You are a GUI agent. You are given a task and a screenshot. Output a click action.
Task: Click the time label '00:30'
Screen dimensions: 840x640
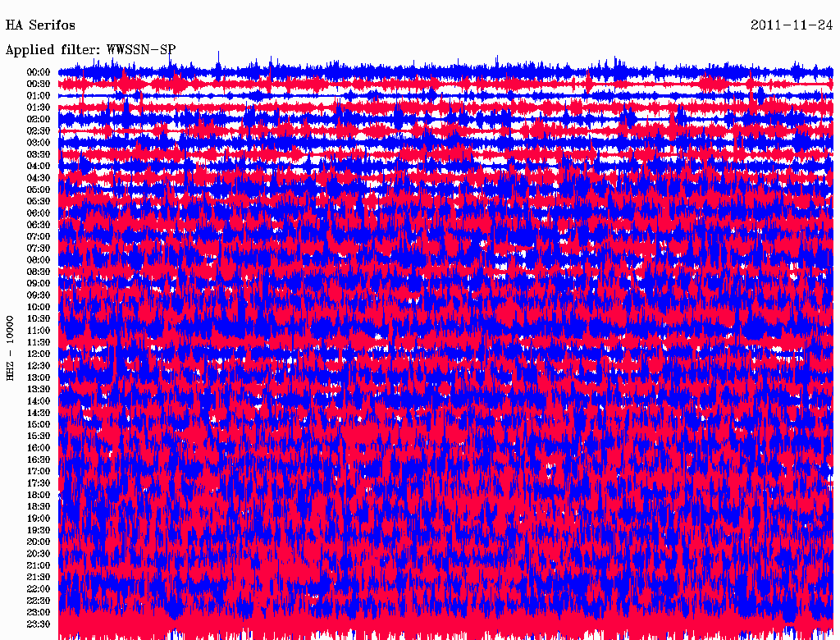39,85
